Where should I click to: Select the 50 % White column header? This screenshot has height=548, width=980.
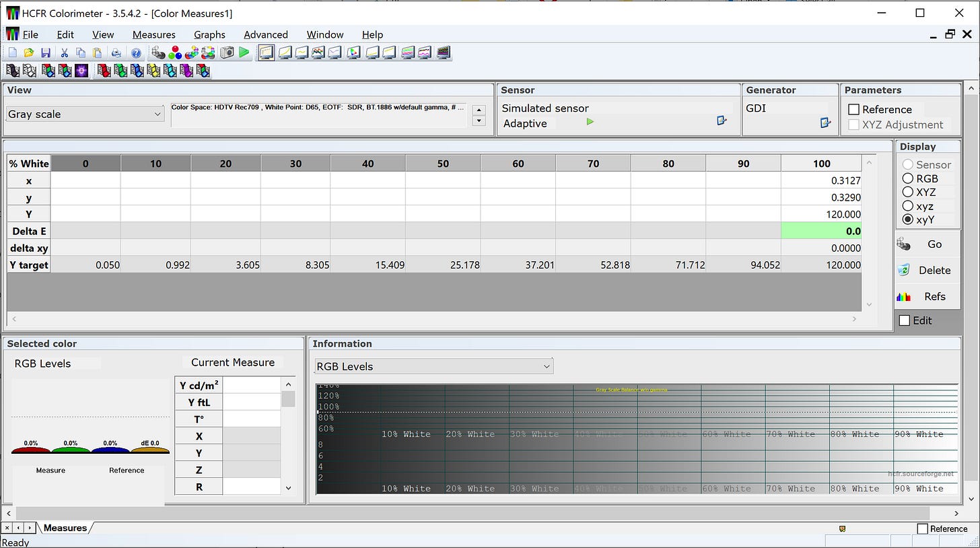point(443,164)
